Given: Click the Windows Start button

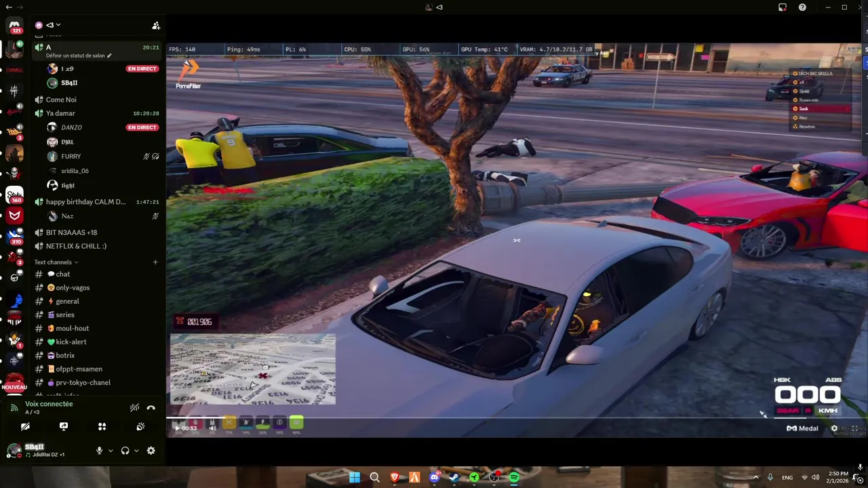Looking at the screenshot, I should 355,478.
